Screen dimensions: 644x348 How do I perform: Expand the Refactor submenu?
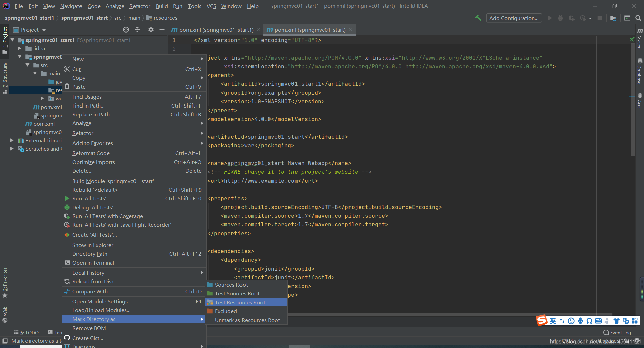coord(135,133)
